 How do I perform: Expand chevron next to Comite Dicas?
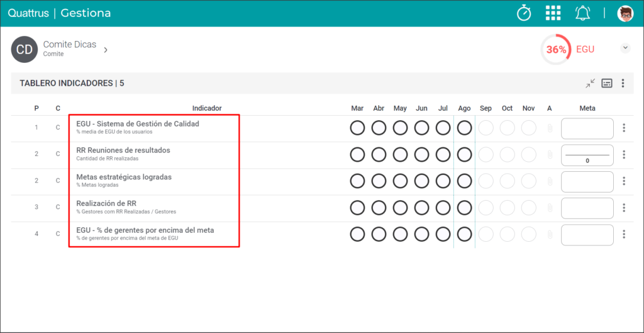click(106, 50)
